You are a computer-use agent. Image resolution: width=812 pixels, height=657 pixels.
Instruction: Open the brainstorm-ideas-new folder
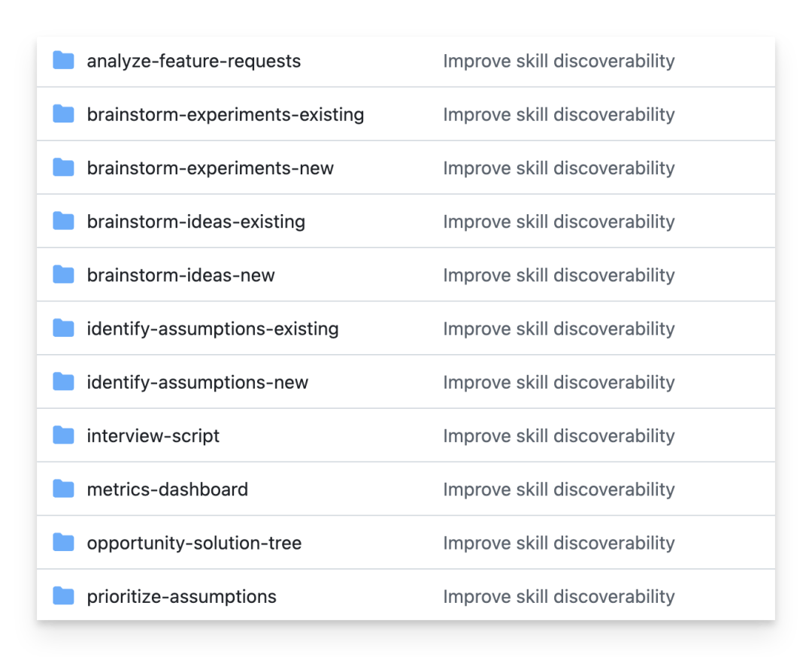180,275
